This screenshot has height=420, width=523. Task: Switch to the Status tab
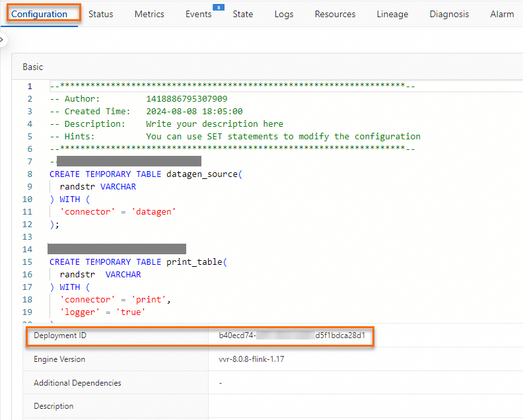(101, 14)
